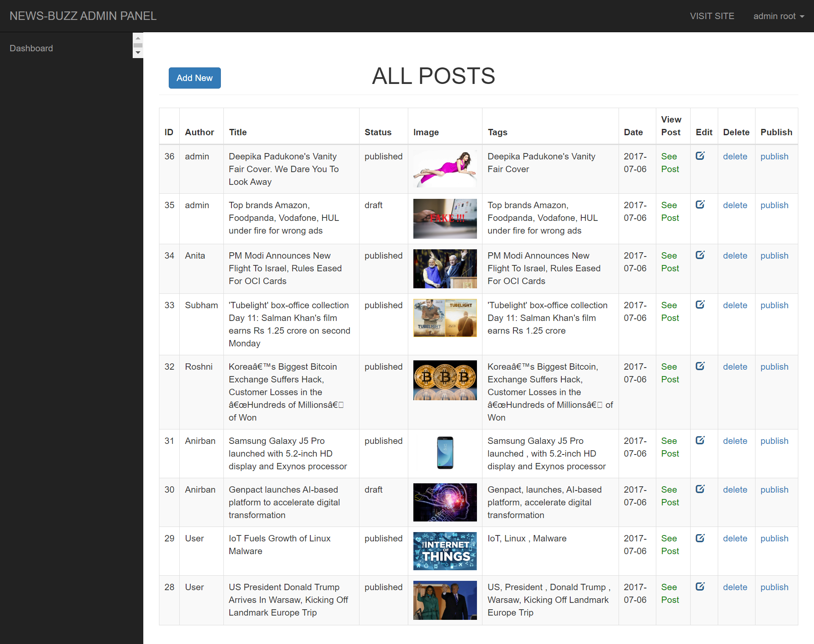Screen dimensions: 814x644
Task: Delete Anirban's Genpact post 30
Action: [735, 490]
